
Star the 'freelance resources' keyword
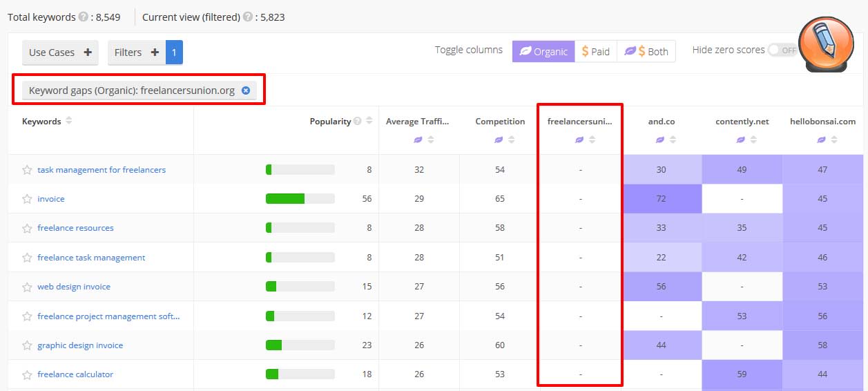(27, 228)
